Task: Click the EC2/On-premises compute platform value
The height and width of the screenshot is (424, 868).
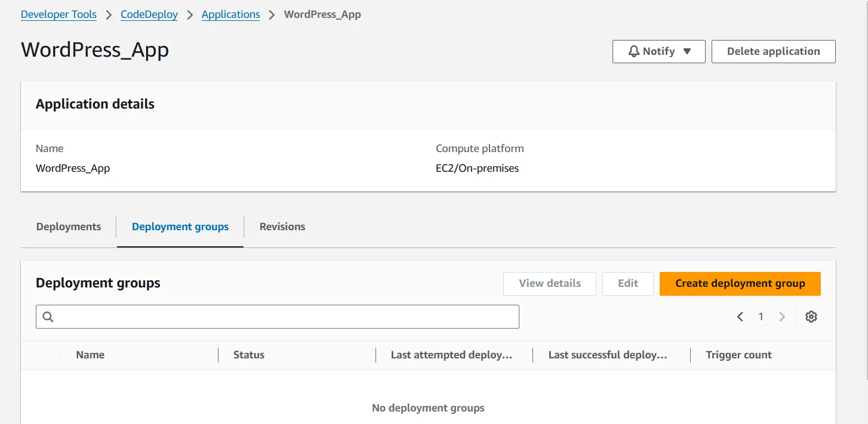Action: pyautogui.click(x=478, y=168)
